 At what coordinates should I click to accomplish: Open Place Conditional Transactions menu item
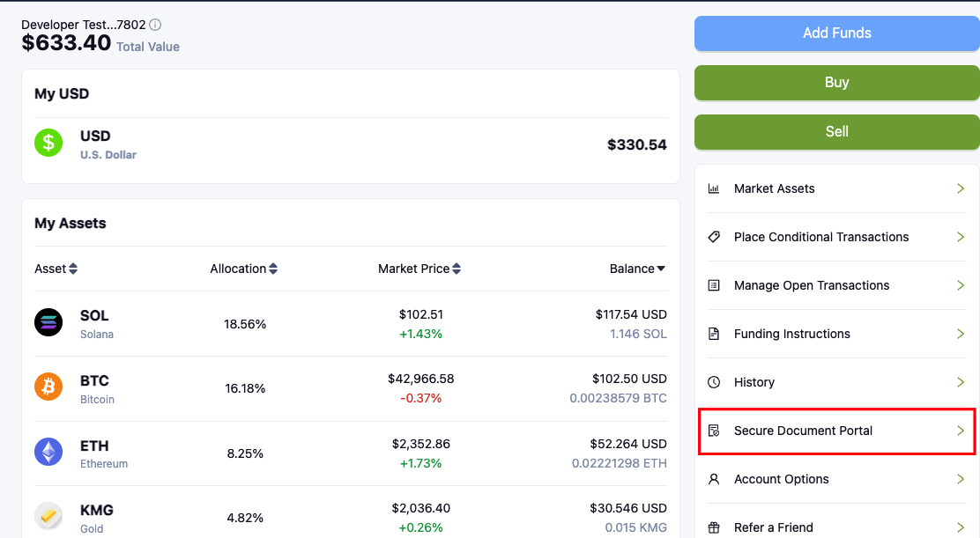[820, 237]
